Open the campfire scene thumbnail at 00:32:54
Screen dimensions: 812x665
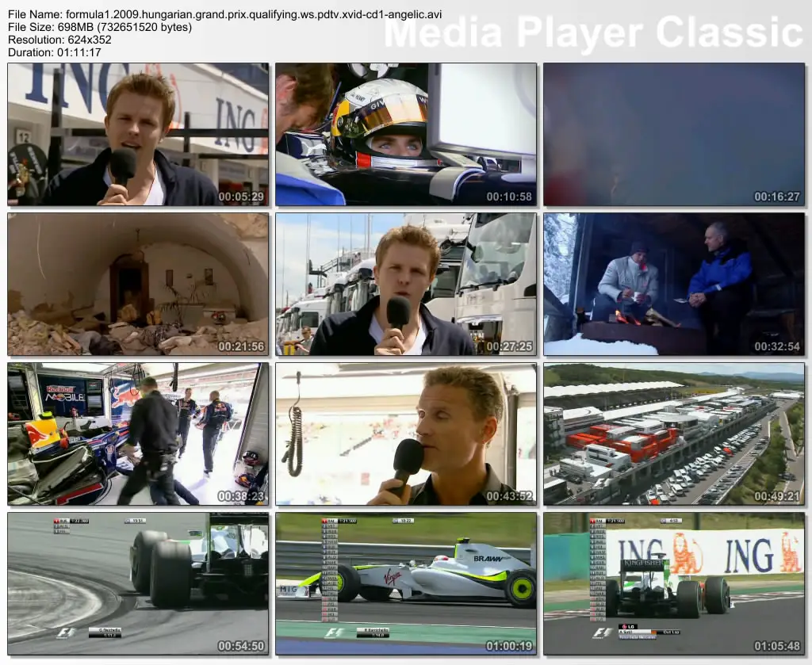(674, 284)
